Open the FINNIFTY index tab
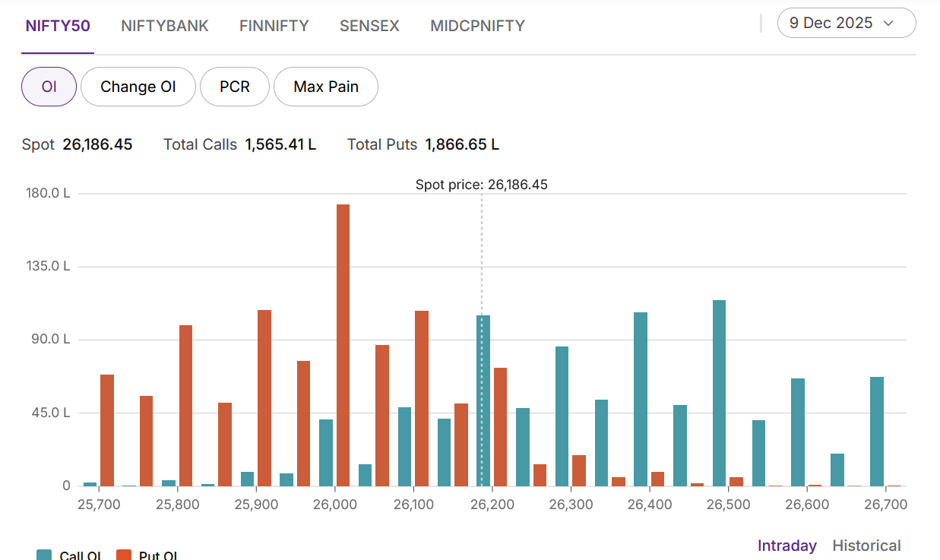Viewport: 940px width, 560px height. [274, 26]
